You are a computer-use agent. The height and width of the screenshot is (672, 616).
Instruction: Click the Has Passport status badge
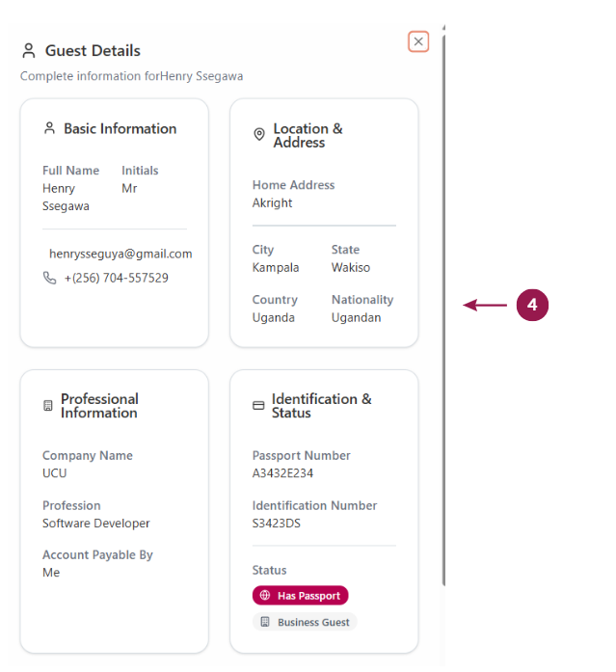[301, 596]
